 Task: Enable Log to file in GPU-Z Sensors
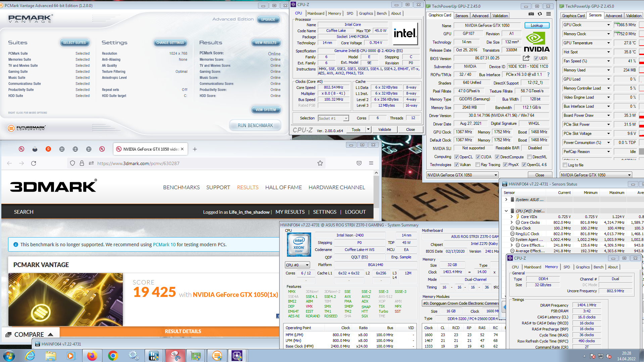[565, 165]
